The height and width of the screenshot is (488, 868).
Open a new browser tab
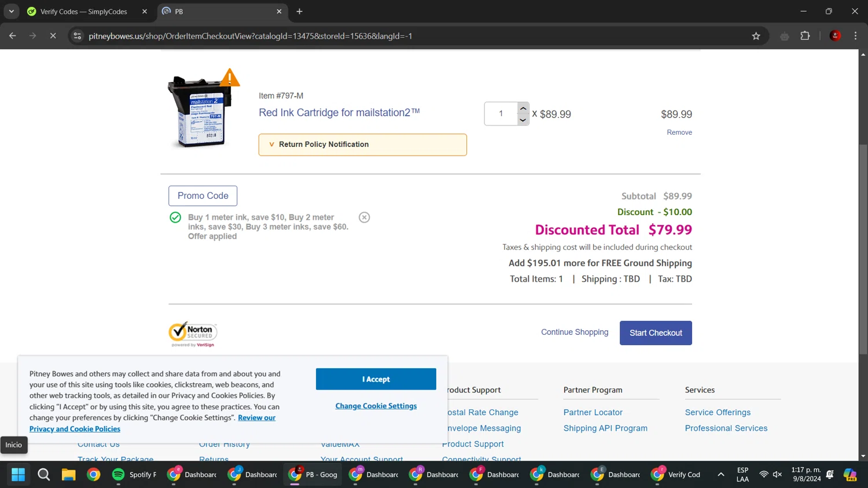(299, 12)
